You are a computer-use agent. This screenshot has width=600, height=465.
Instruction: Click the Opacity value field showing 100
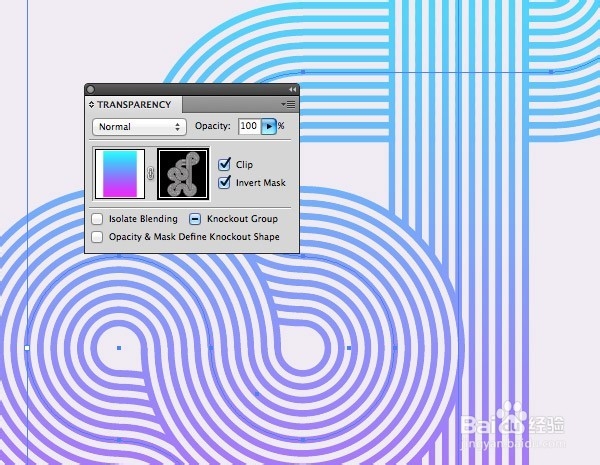coord(249,126)
